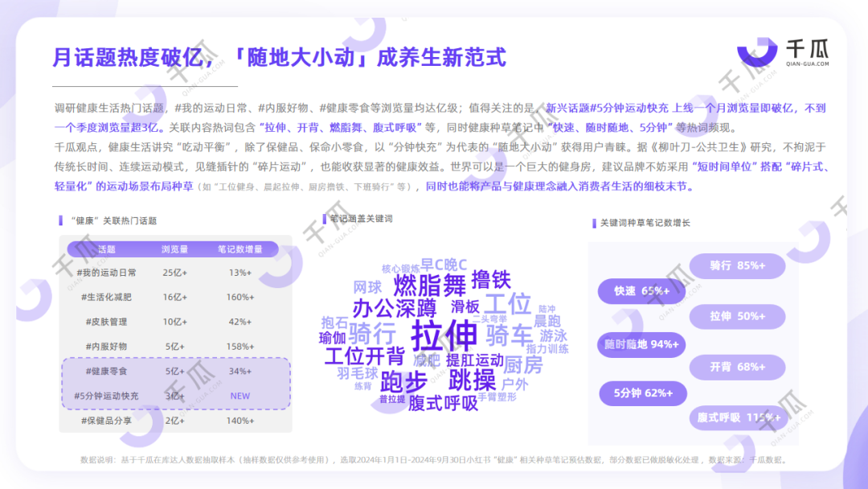Viewport: 868px width, 489px height.
Task: Click the #5分钟运动快充 topic cell
Action: pyautogui.click(x=106, y=396)
